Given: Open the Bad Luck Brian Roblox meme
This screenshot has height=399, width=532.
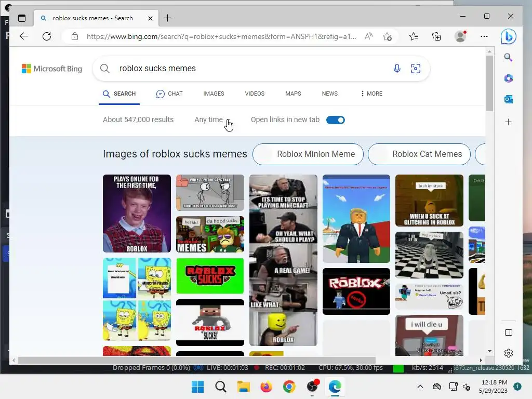Looking at the screenshot, I should (137, 214).
